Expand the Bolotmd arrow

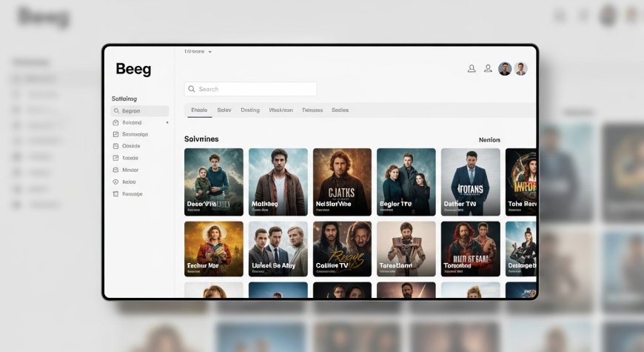coord(167,122)
